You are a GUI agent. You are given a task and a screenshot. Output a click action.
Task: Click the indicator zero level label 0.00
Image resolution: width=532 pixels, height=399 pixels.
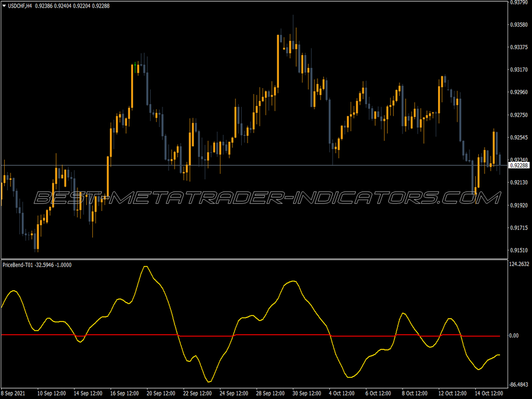coord(514,336)
